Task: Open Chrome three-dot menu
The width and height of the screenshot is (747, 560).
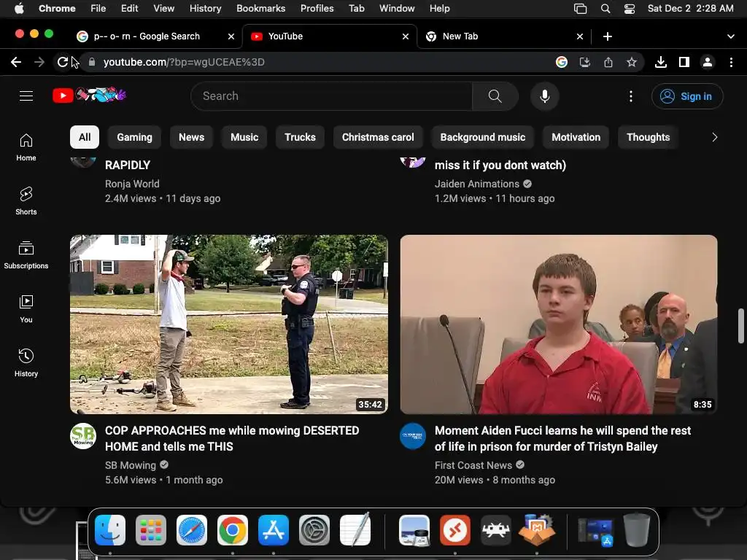Action: (731, 62)
